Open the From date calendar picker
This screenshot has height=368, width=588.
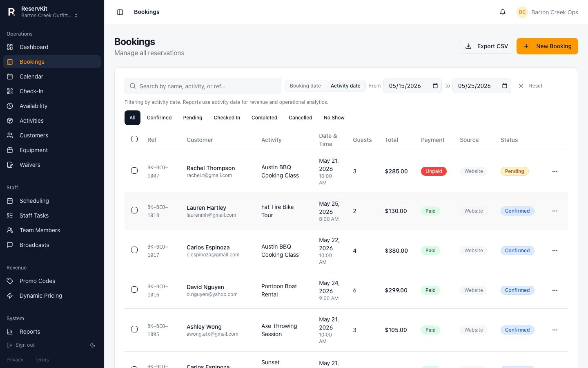(x=435, y=86)
